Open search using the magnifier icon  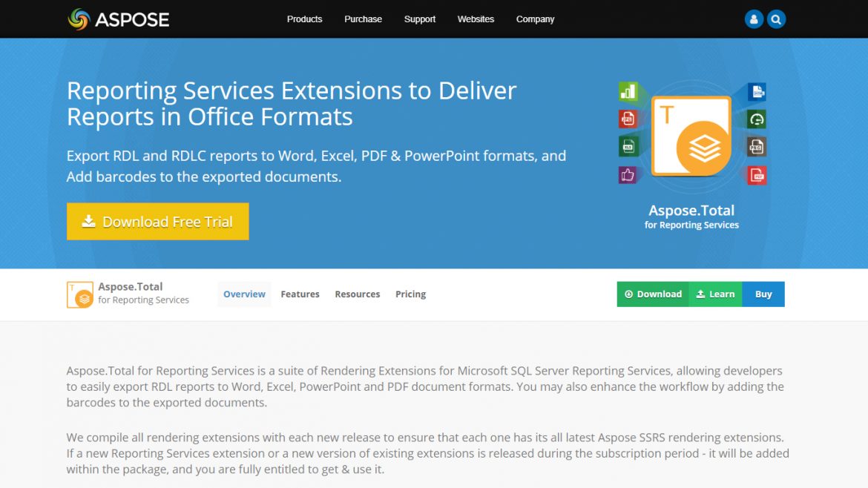(776, 19)
